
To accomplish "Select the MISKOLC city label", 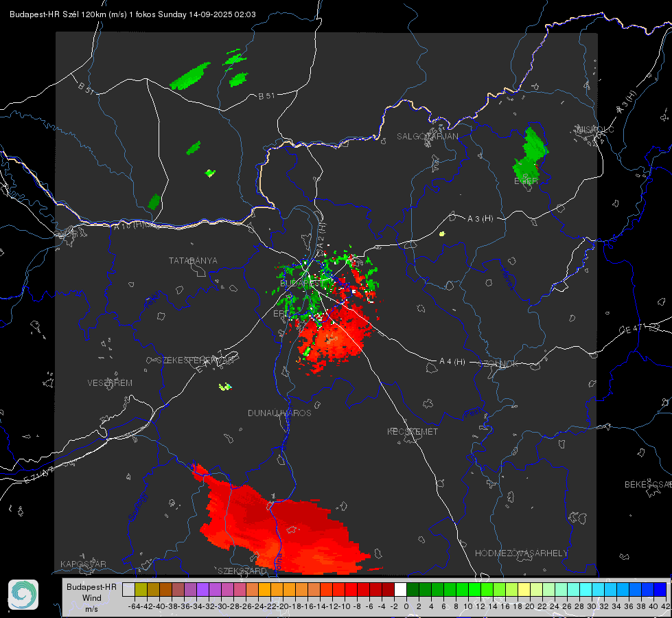I will (x=595, y=129).
